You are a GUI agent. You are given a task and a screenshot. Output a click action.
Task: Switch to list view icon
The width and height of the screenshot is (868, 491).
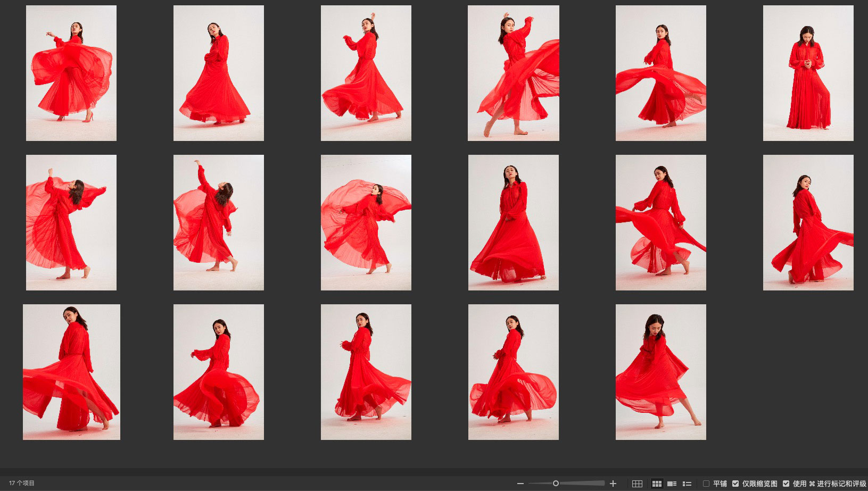coord(687,484)
